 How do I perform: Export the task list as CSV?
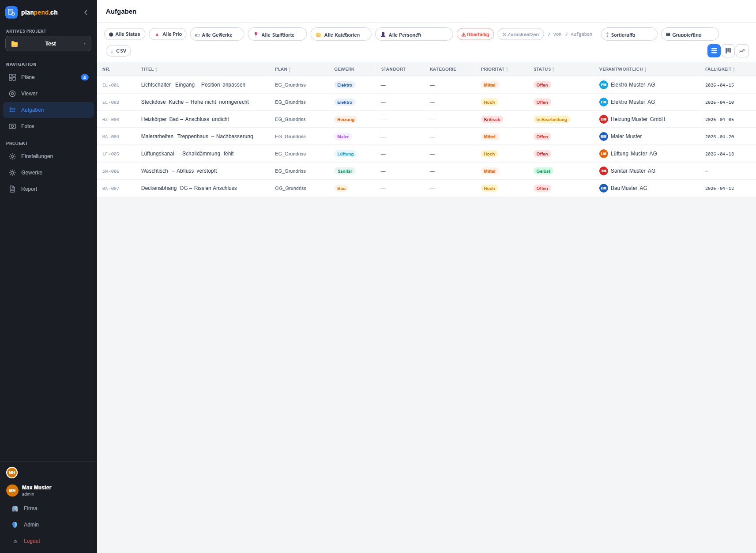(118, 51)
